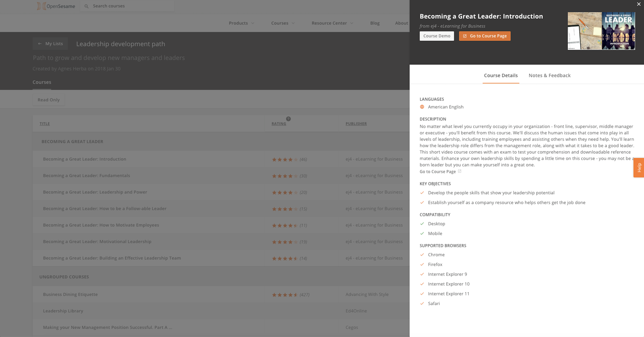The height and width of the screenshot is (337, 644).
Task: Click the Read Only button
Action: [x=49, y=100]
